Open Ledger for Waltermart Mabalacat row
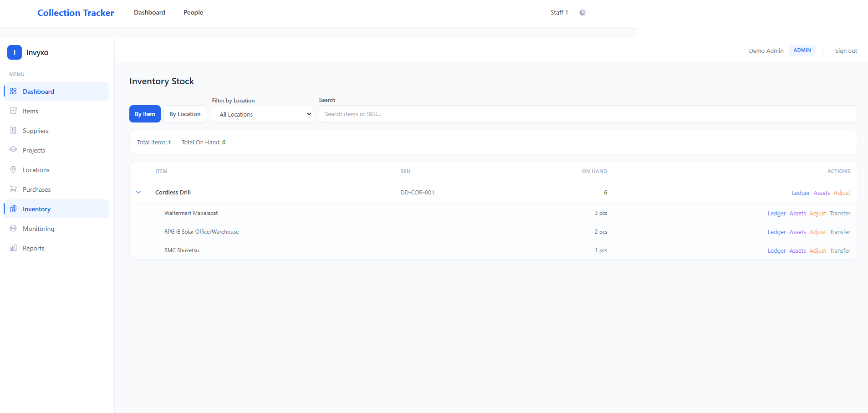The width and height of the screenshot is (868, 413). pos(776,213)
